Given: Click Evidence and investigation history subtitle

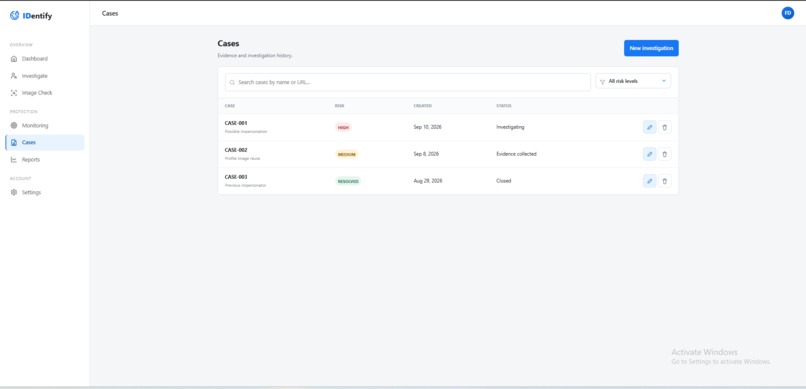Looking at the screenshot, I should click(x=255, y=55).
